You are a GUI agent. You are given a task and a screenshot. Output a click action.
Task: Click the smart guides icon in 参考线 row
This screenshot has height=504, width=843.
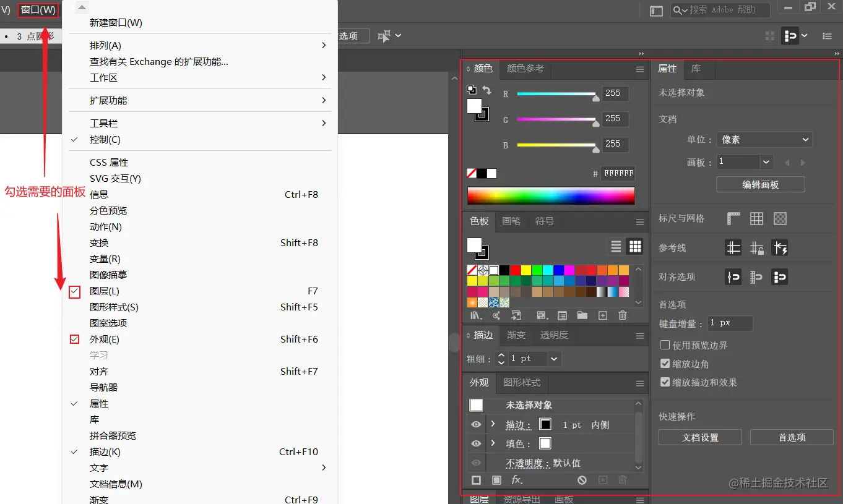[780, 248]
